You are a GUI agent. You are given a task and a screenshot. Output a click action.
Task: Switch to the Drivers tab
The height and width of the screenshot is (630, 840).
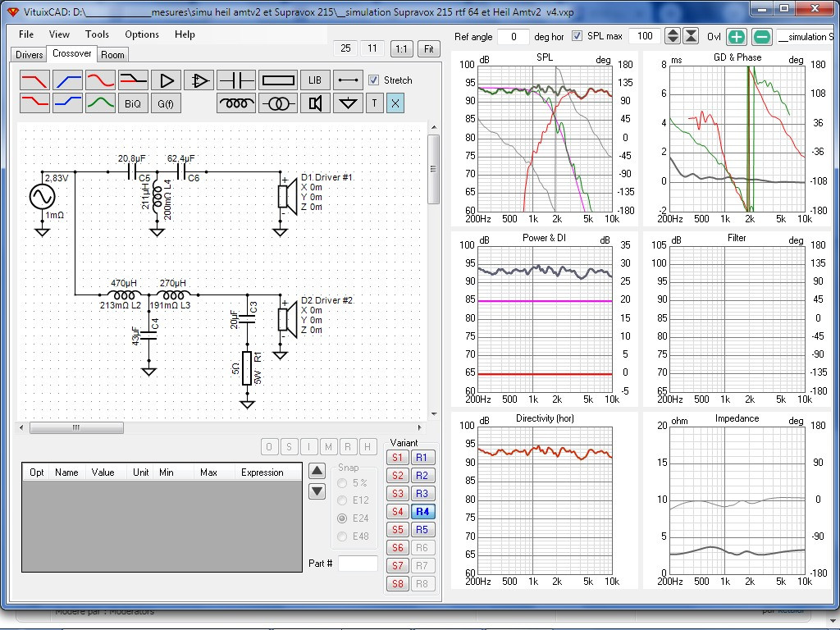30,55
